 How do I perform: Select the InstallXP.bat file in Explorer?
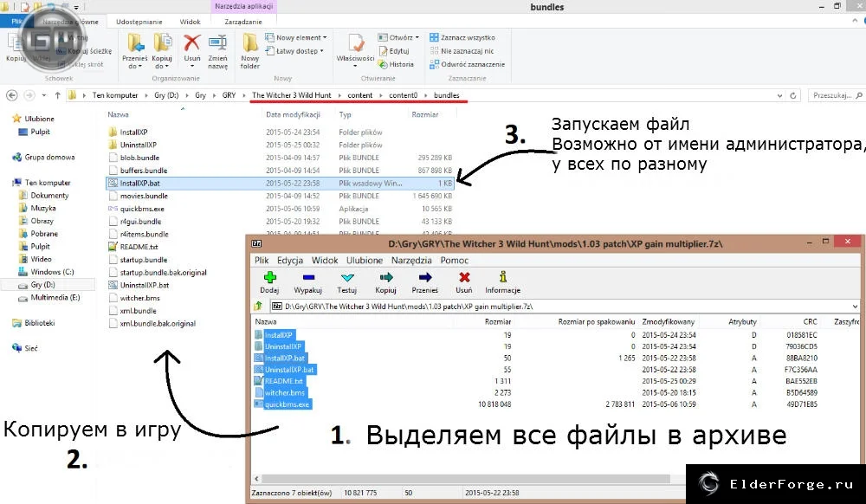point(280,183)
